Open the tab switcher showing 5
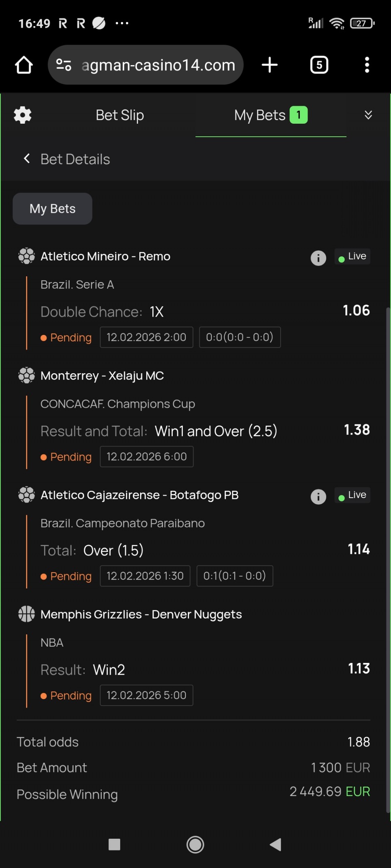This screenshot has height=868, width=391. point(319,65)
